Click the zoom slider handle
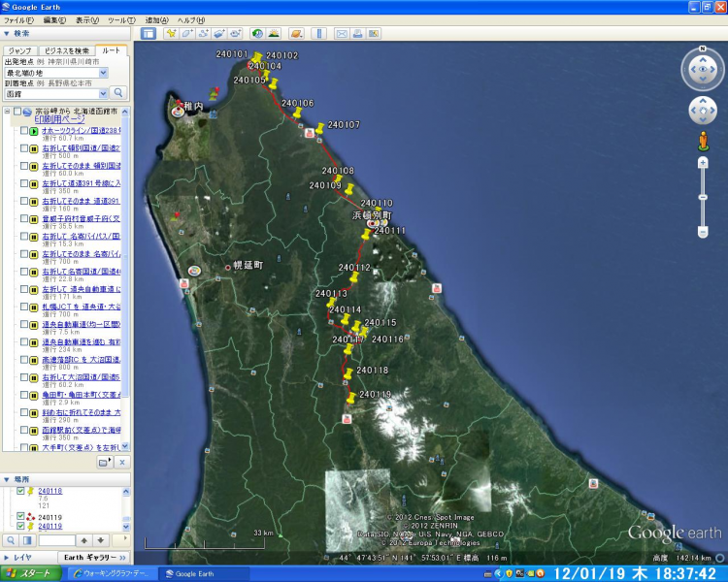 tap(703, 197)
